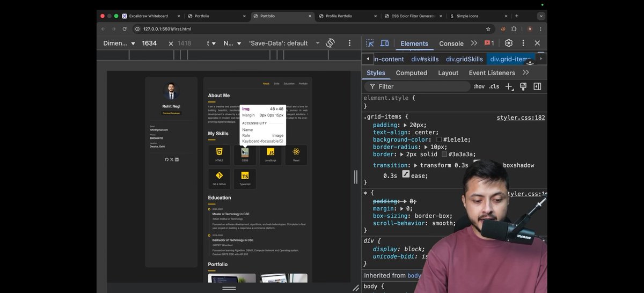Click the breadcrumb right arrow in DevTools
The height and width of the screenshot is (293, 644).
541,59
